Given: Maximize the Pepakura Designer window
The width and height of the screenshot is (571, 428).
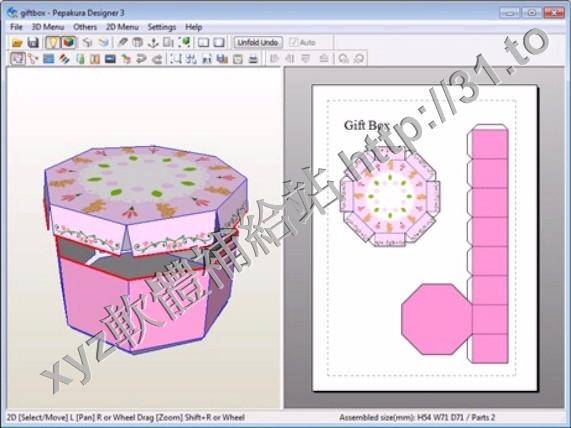Looking at the screenshot, I should (532, 13).
